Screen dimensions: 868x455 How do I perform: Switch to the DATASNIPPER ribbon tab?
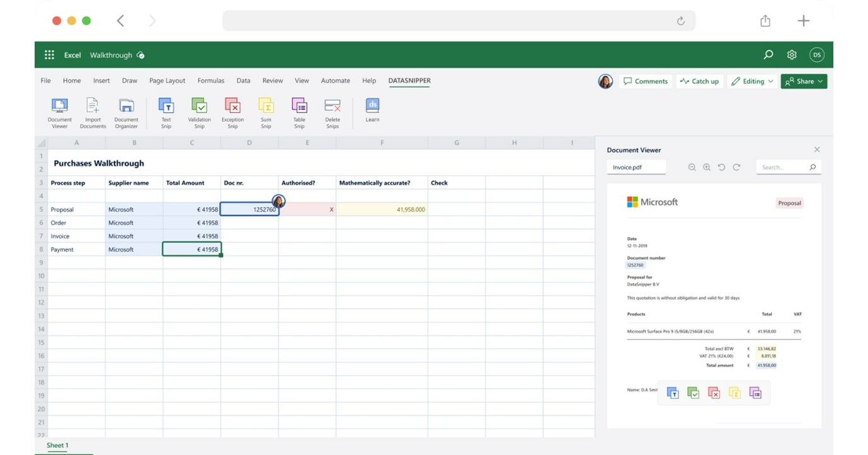(x=409, y=81)
